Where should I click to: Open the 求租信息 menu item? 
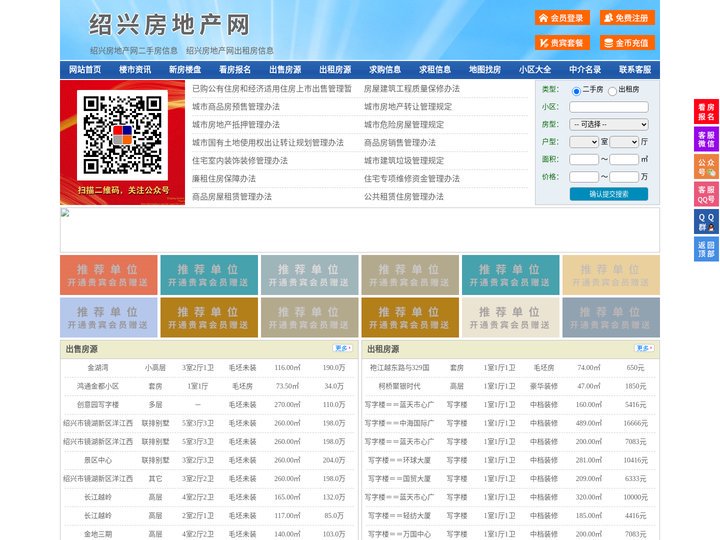(x=435, y=70)
